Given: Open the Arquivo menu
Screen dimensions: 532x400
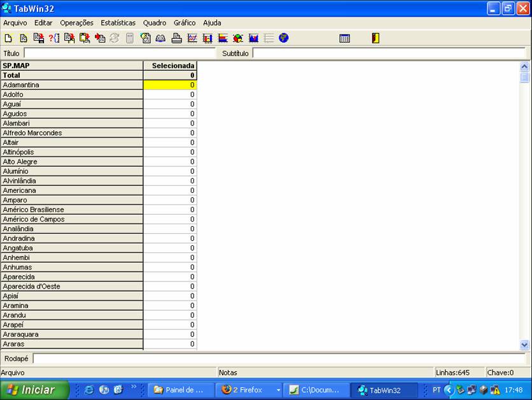Looking at the screenshot, I should [15, 23].
